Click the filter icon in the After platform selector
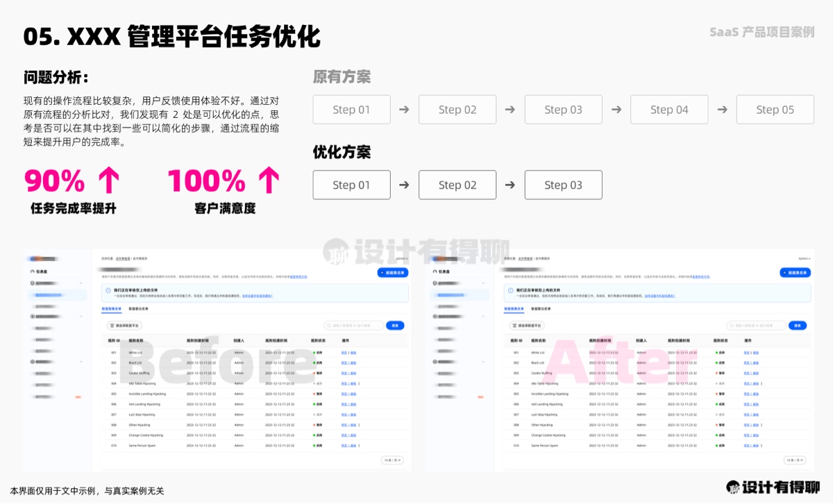The image size is (833, 504). pos(513,325)
